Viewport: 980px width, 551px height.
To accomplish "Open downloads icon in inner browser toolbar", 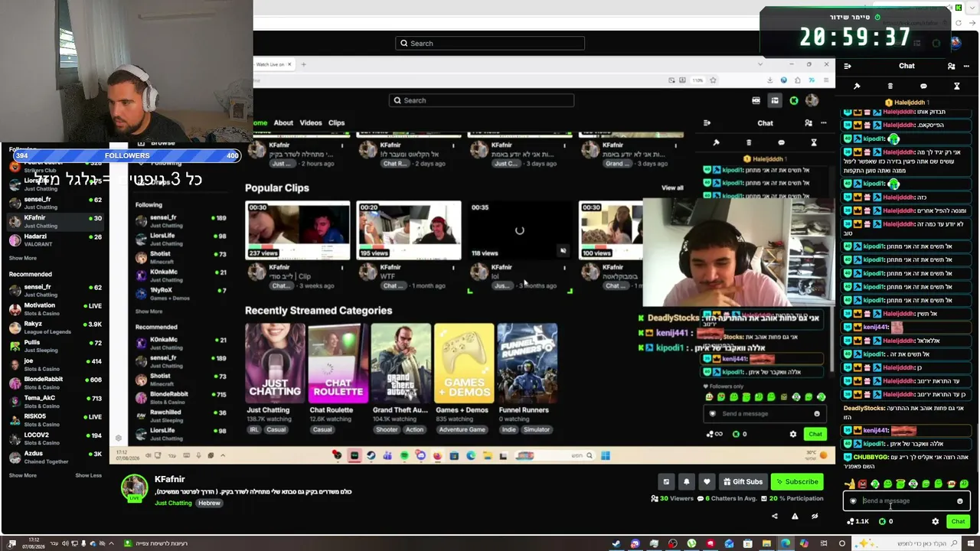I will click(769, 80).
